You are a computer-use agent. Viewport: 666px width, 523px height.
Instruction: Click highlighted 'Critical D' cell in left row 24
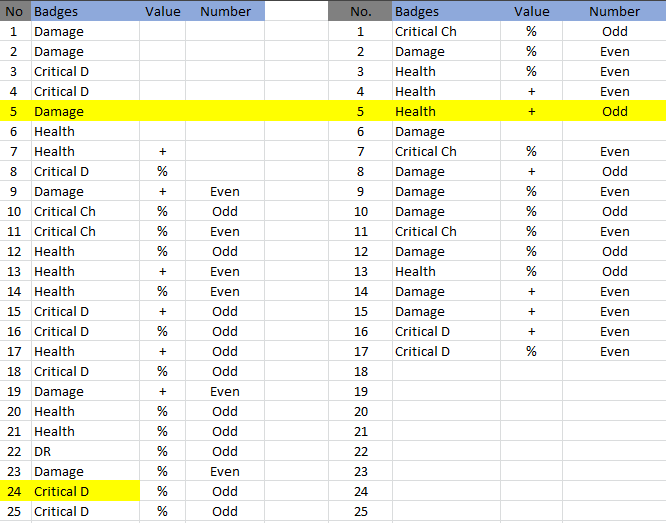click(x=85, y=491)
